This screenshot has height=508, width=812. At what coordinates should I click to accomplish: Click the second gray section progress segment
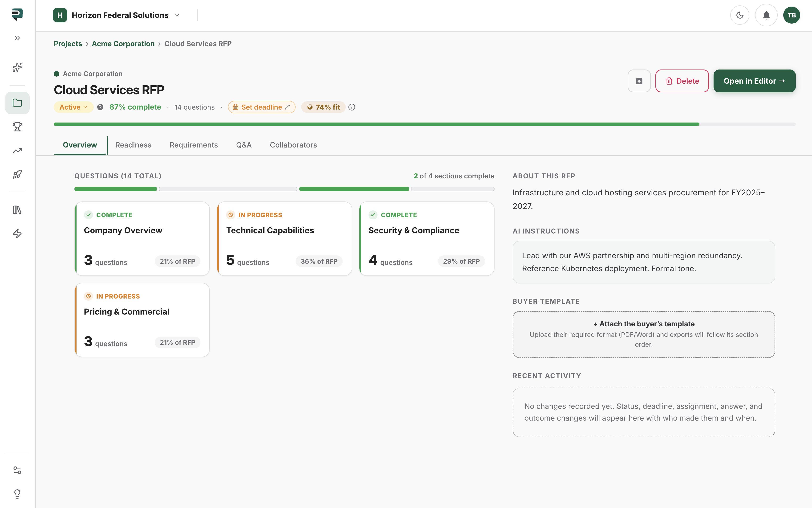(228, 189)
